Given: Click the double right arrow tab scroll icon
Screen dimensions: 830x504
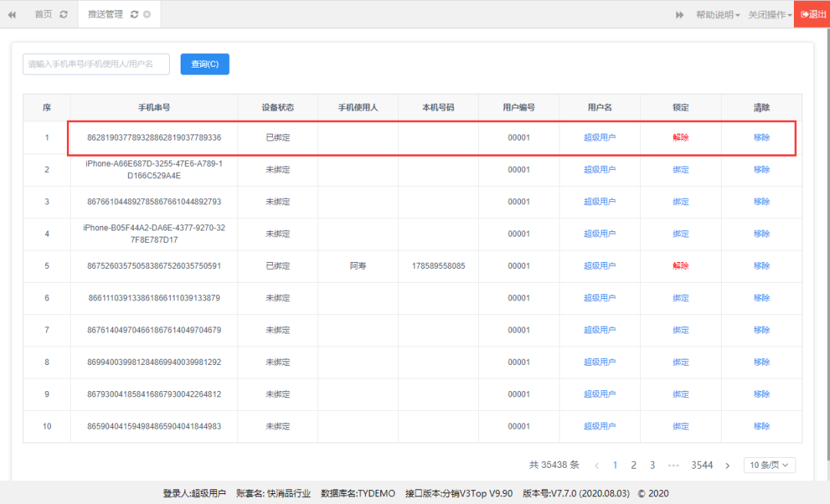Looking at the screenshot, I should 679,15.
